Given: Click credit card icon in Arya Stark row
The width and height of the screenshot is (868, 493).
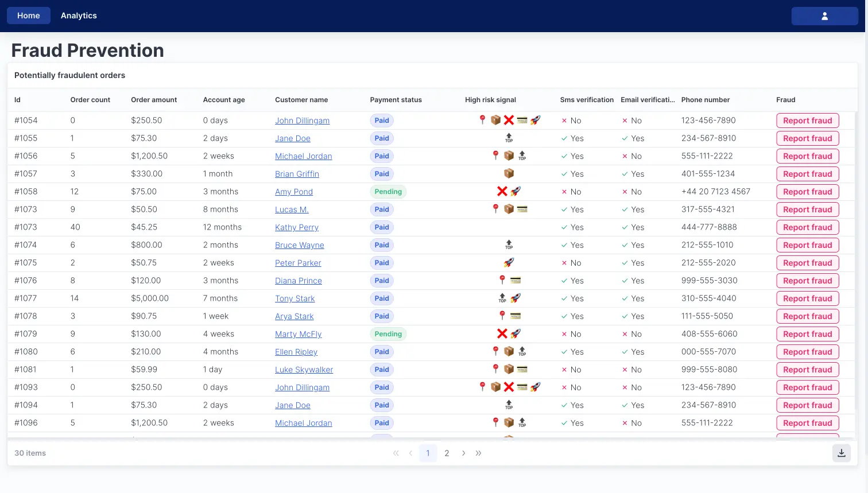Looking at the screenshot, I should [516, 316].
